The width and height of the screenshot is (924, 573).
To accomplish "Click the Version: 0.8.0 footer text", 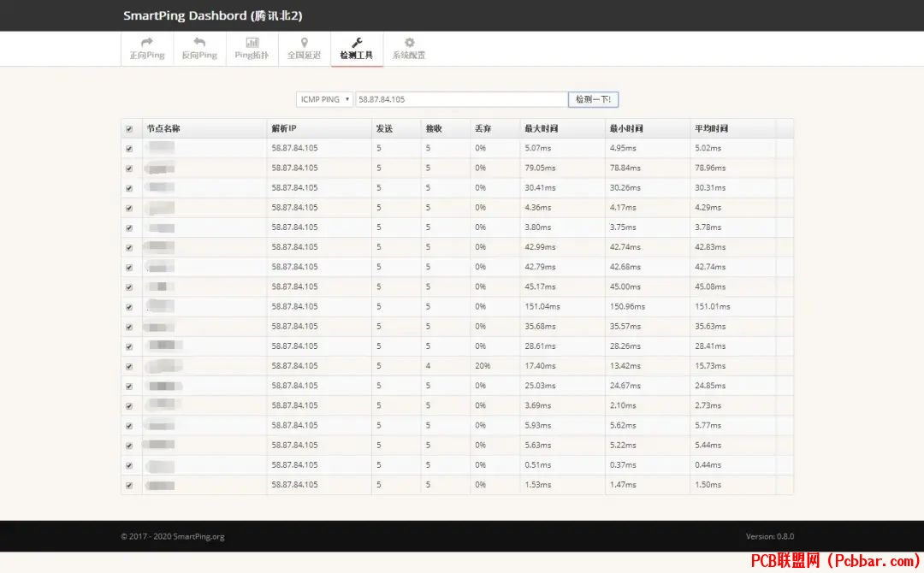I will click(770, 536).
